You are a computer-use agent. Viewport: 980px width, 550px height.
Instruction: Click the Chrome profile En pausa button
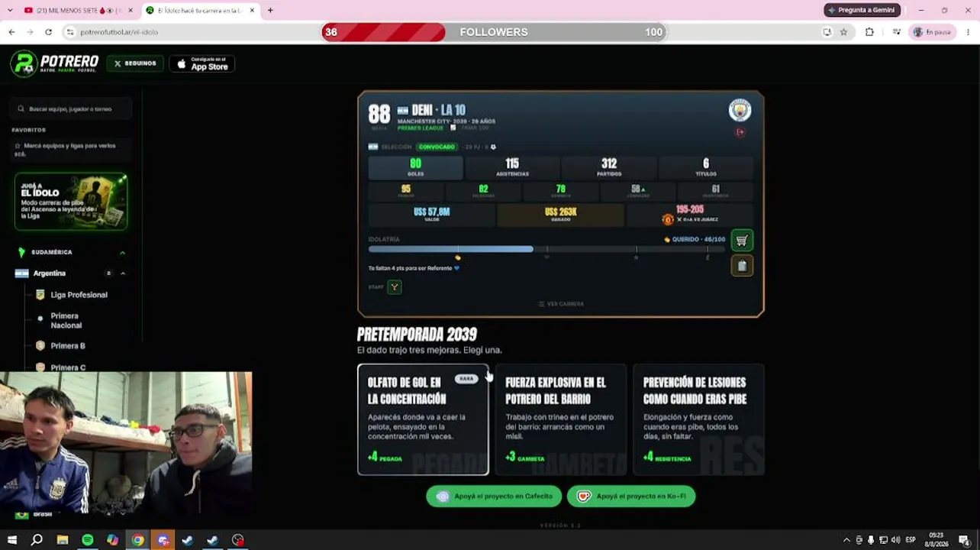click(x=932, y=32)
